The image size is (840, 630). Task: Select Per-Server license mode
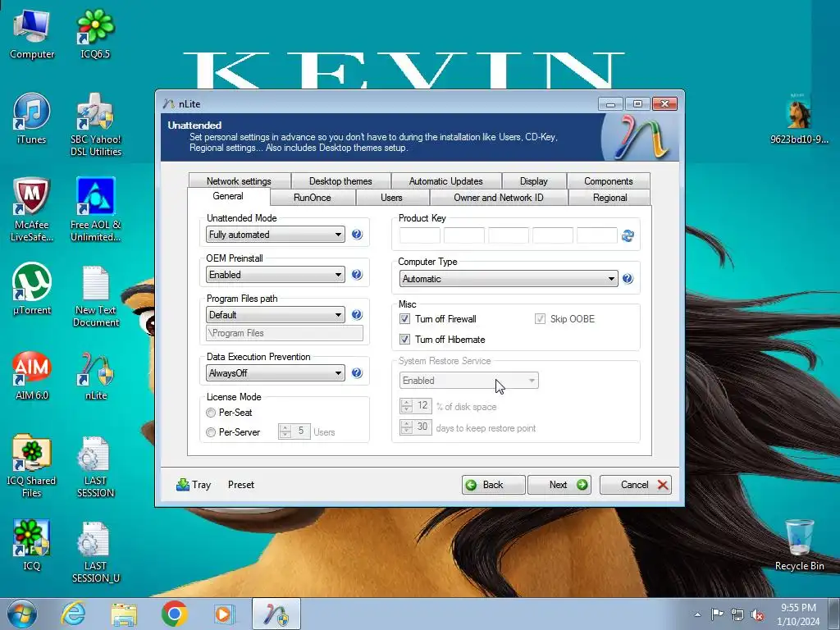211,432
